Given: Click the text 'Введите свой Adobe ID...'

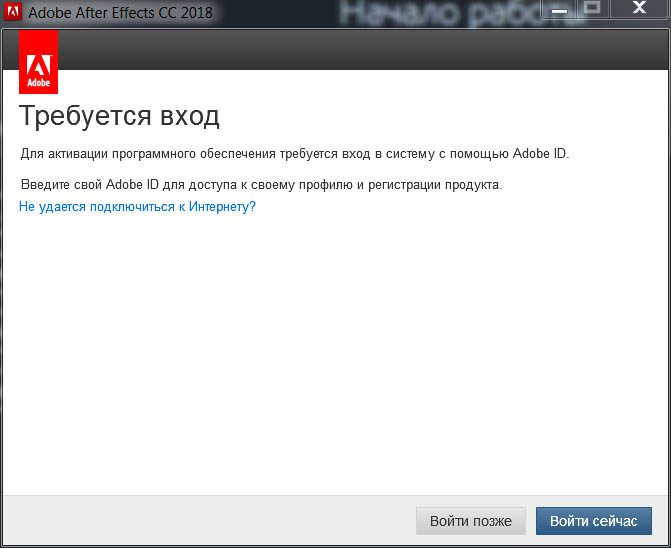Looking at the screenshot, I should 261,185.
